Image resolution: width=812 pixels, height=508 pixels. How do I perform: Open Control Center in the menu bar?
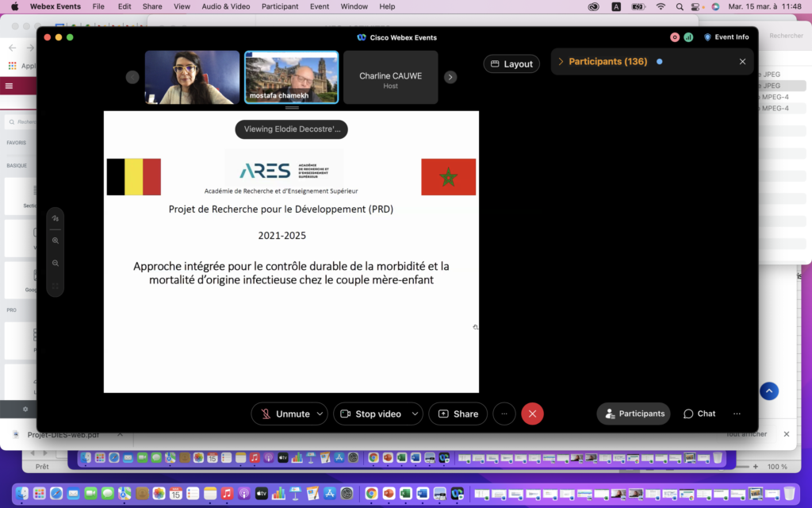tap(696, 6)
